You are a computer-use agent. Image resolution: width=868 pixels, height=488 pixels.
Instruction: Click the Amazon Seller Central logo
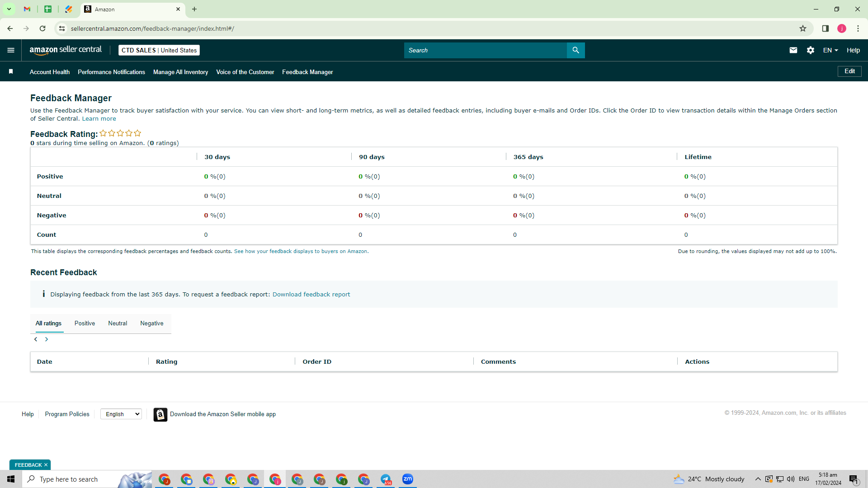66,50
